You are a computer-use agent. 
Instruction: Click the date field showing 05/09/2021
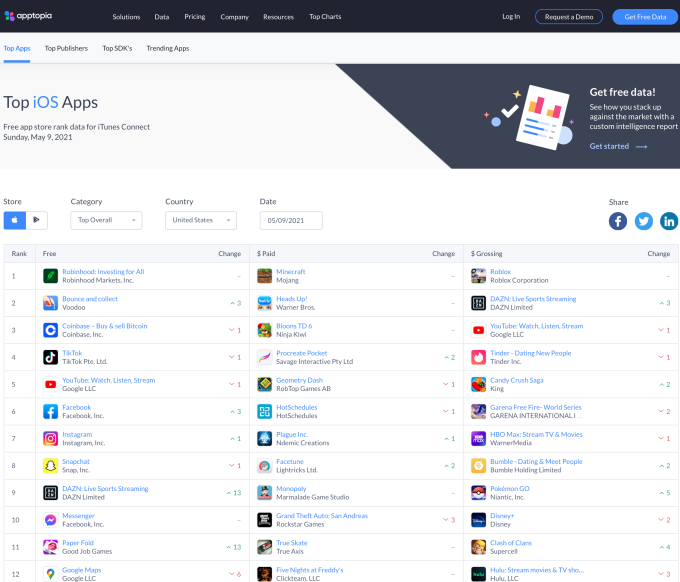(289, 220)
